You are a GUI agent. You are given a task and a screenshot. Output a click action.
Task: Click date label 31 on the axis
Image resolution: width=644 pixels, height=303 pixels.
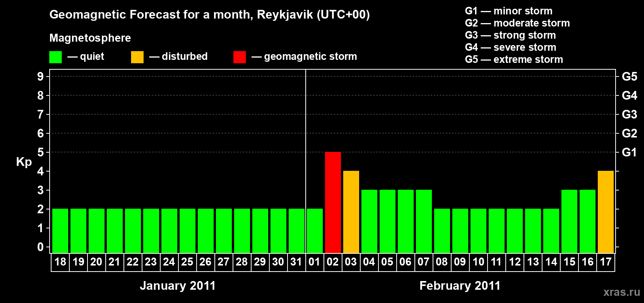(296, 262)
